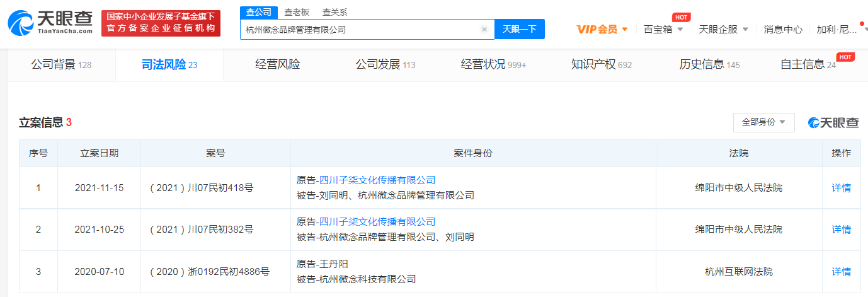Select the 查关系 search tab

tap(334, 12)
